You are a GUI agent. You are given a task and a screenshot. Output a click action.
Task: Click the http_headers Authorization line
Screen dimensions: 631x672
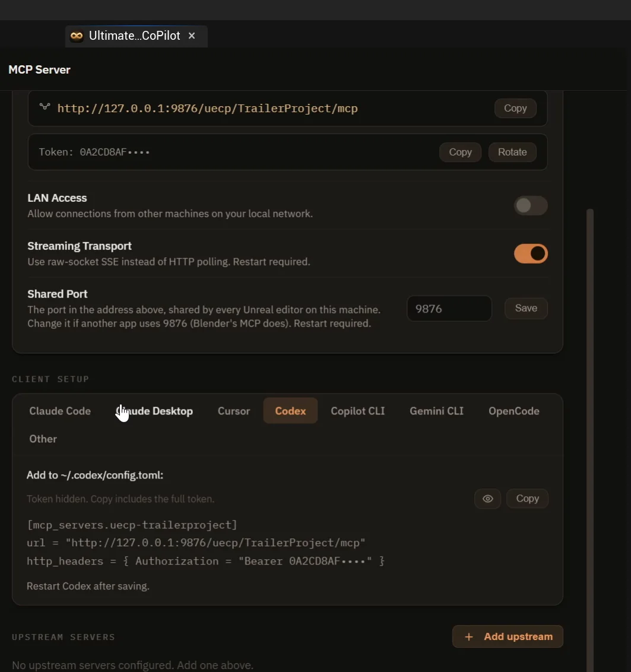205,562
